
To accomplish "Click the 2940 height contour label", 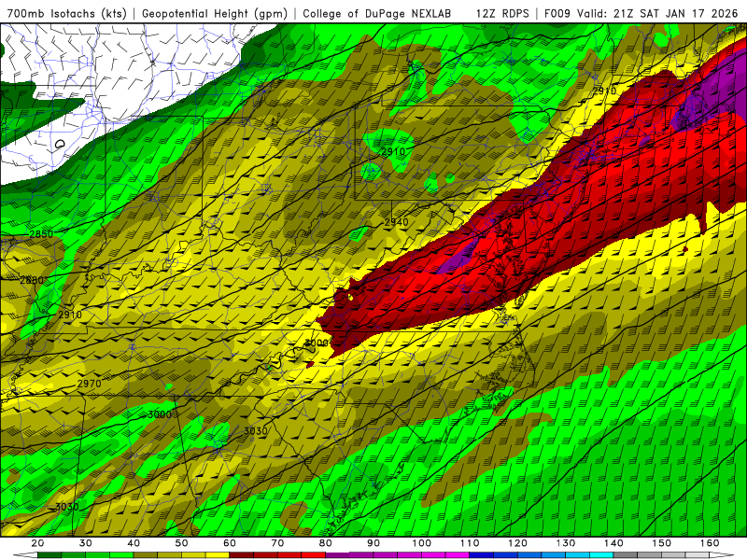I will pos(396,222).
